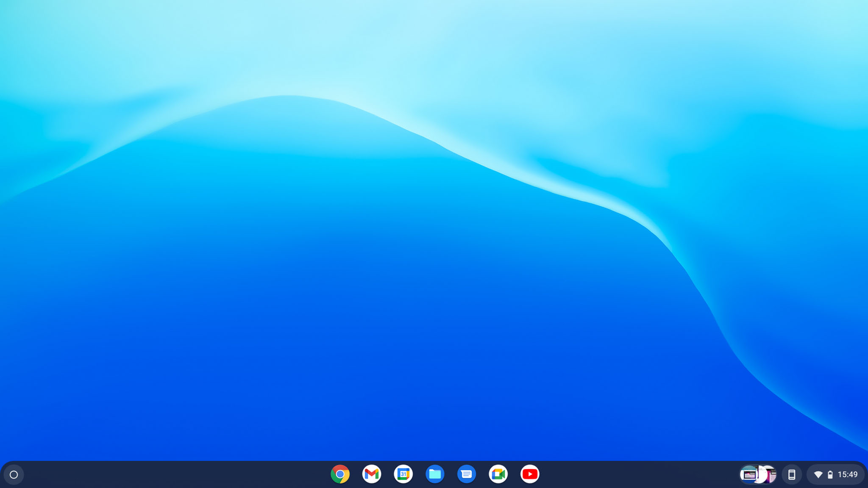Click the middle Tote preview thumbnail
The image size is (868, 488).
tap(761, 475)
